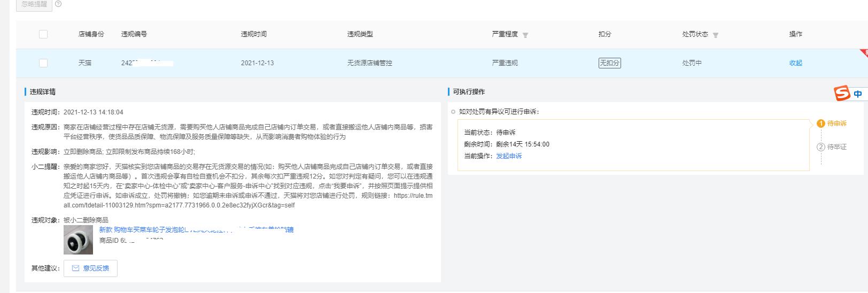Click the 2021-12-13 date cell
This screenshot has width=868, height=293.
tap(258, 63)
